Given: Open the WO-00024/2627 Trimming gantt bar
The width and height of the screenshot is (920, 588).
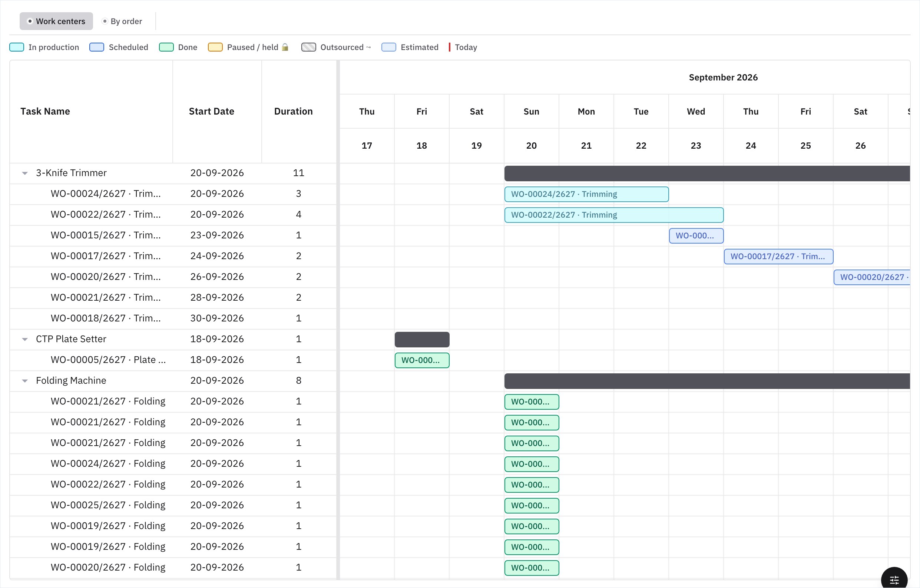Looking at the screenshot, I should click(x=586, y=194).
